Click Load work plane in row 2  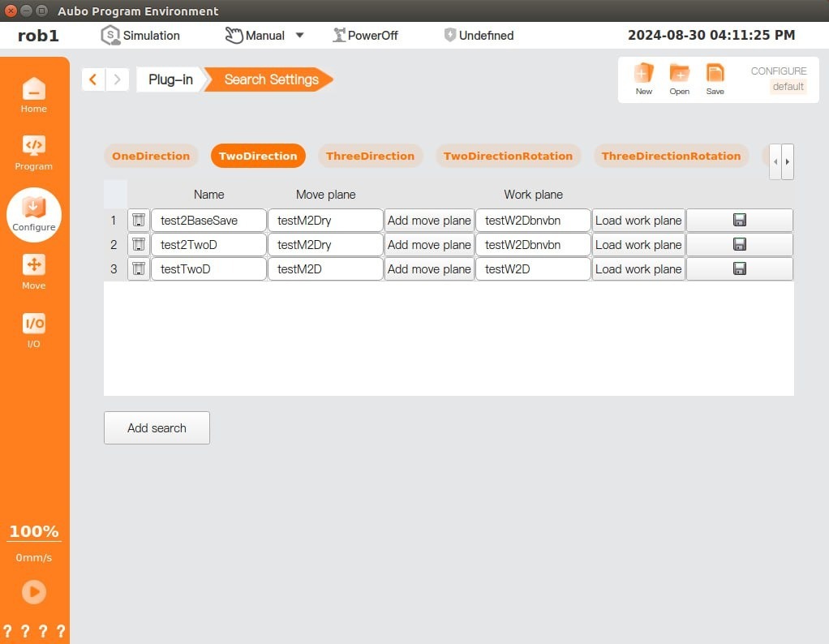tap(638, 244)
